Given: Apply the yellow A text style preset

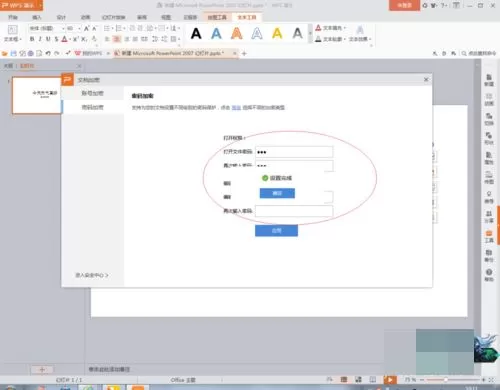Looking at the screenshot, I should click(277, 33).
